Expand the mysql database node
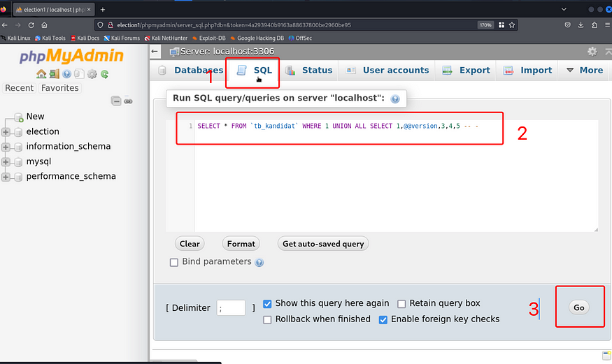 6,161
